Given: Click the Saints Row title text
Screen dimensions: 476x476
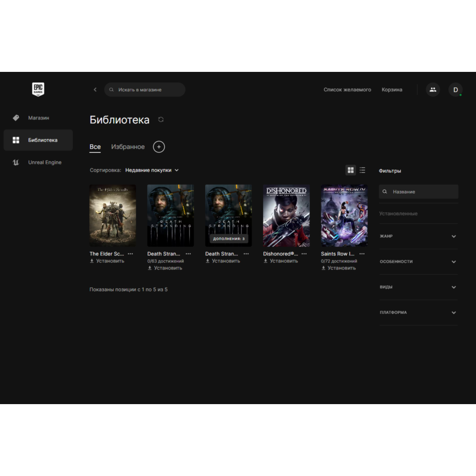Looking at the screenshot, I should point(337,254).
